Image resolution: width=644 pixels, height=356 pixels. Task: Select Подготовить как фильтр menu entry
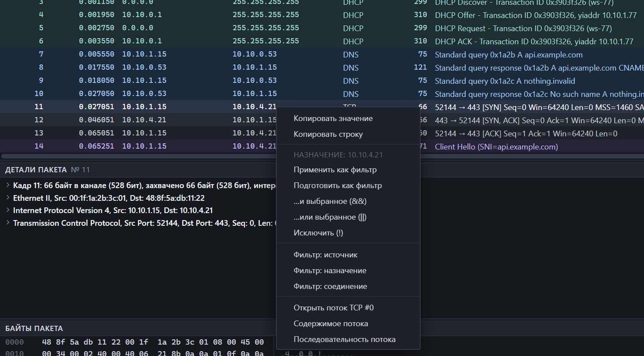(x=348, y=185)
